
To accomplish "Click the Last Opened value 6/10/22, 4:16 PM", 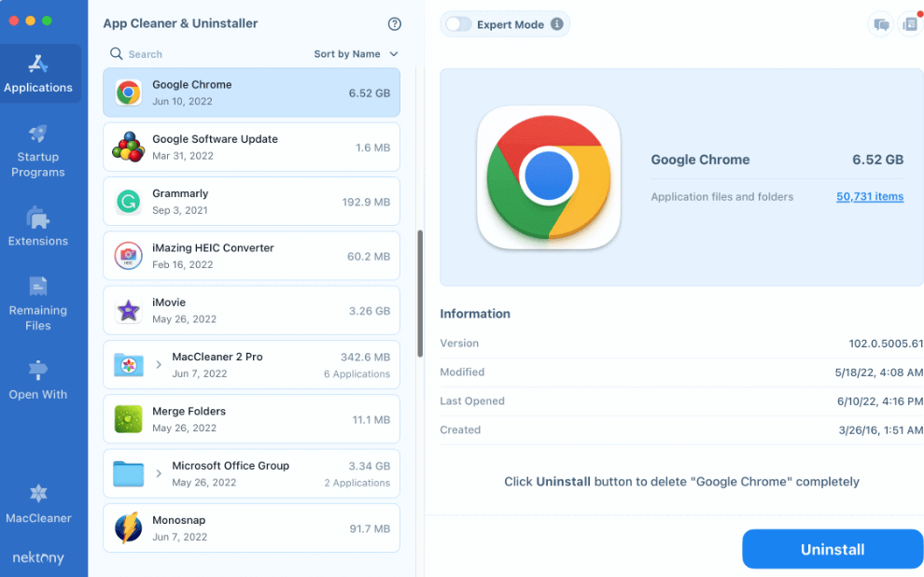I will coord(880,401).
